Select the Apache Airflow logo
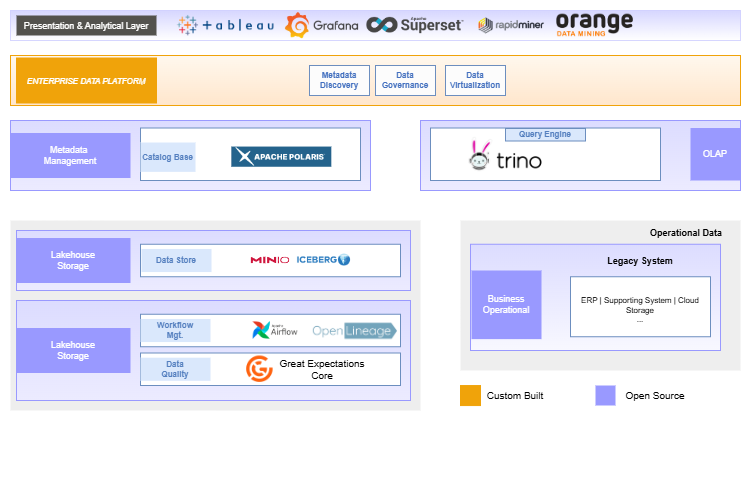This screenshot has width=750, height=485. tap(275, 330)
